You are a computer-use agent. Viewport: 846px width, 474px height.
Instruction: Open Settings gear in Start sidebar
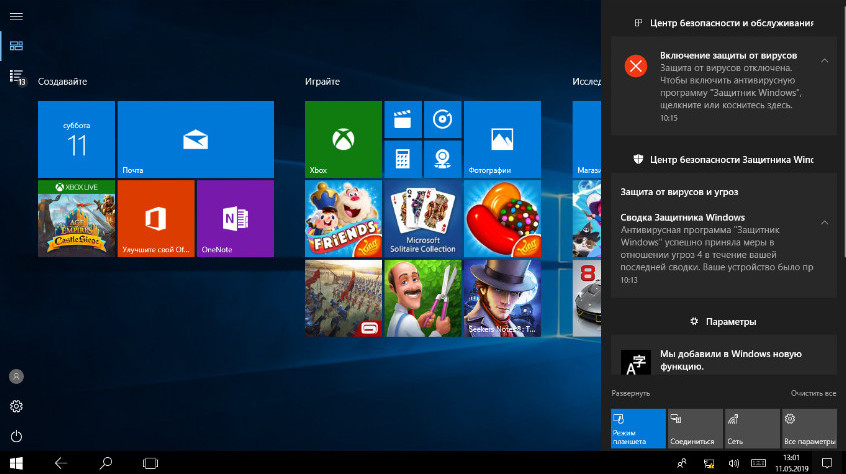pos(16,406)
